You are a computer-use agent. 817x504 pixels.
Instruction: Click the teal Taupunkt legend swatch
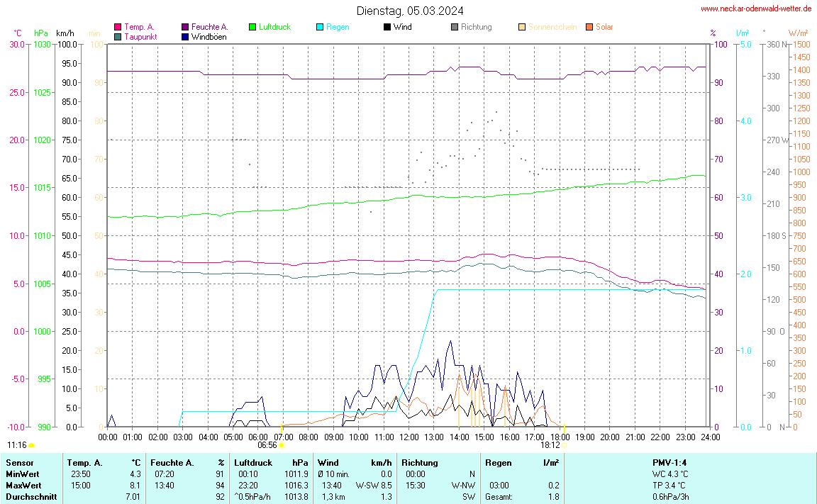coord(118,36)
